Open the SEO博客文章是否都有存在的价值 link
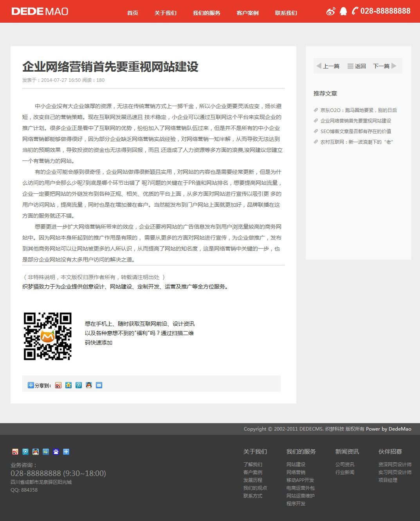This screenshot has height=521, width=420. pyautogui.click(x=355, y=132)
